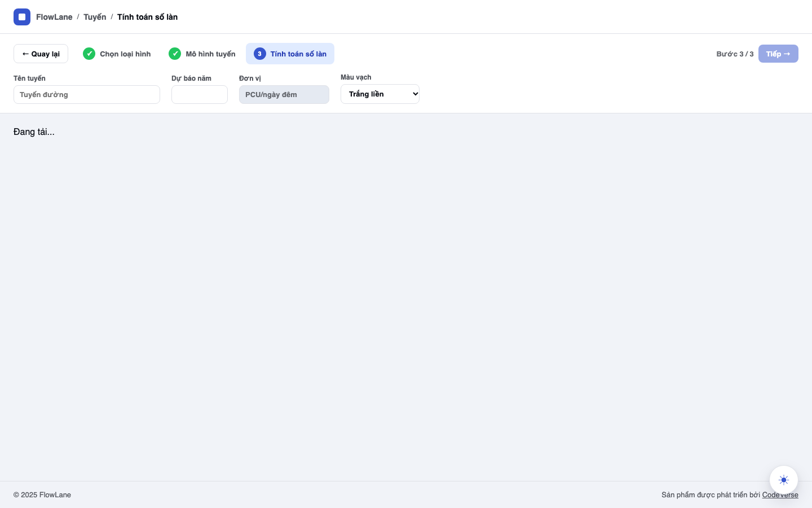The image size is (812, 508).
Task: Click the Đơn vị PCU/ngày đêm field
Action: point(284,95)
